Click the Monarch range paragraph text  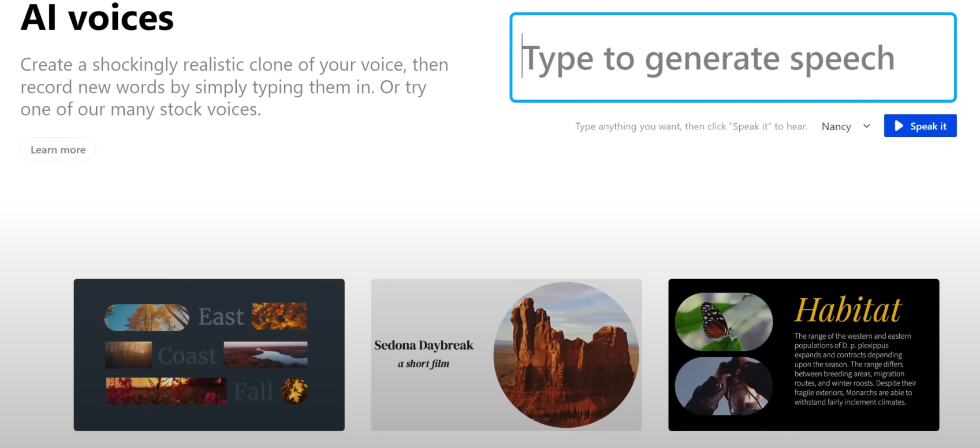click(x=855, y=369)
